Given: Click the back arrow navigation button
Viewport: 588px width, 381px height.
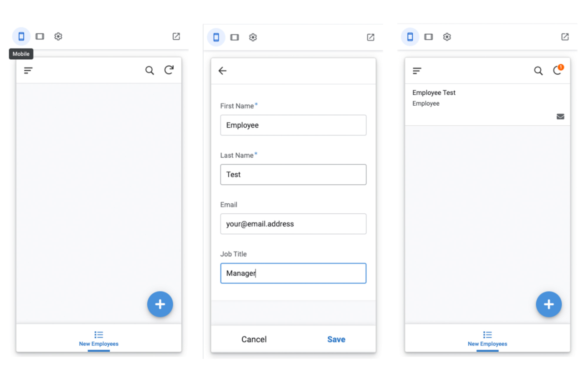Looking at the screenshot, I should tap(223, 70).
